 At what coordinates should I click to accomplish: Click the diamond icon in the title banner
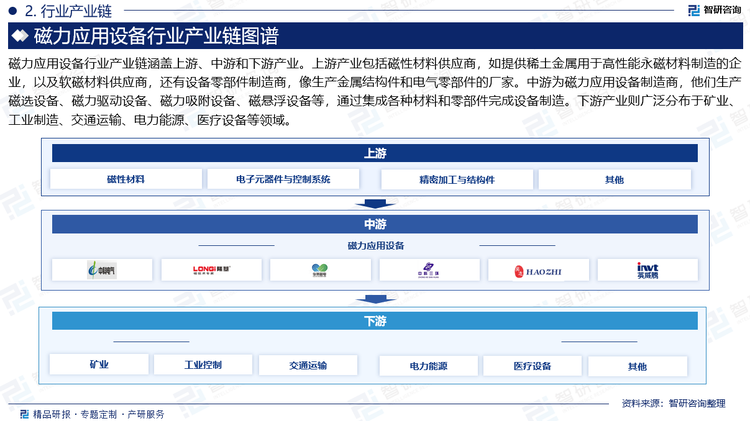pos(20,36)
